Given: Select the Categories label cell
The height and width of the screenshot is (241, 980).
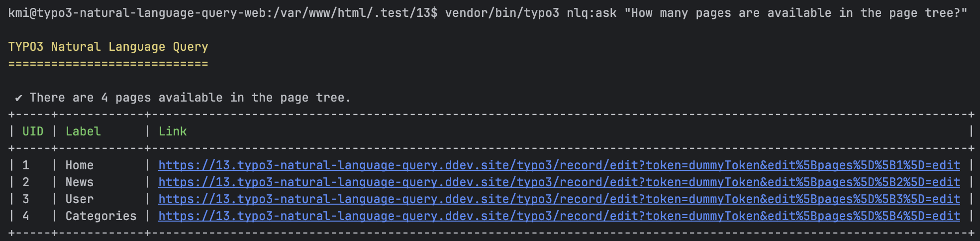Looking at the screenshot, I should tap(101, 216).
